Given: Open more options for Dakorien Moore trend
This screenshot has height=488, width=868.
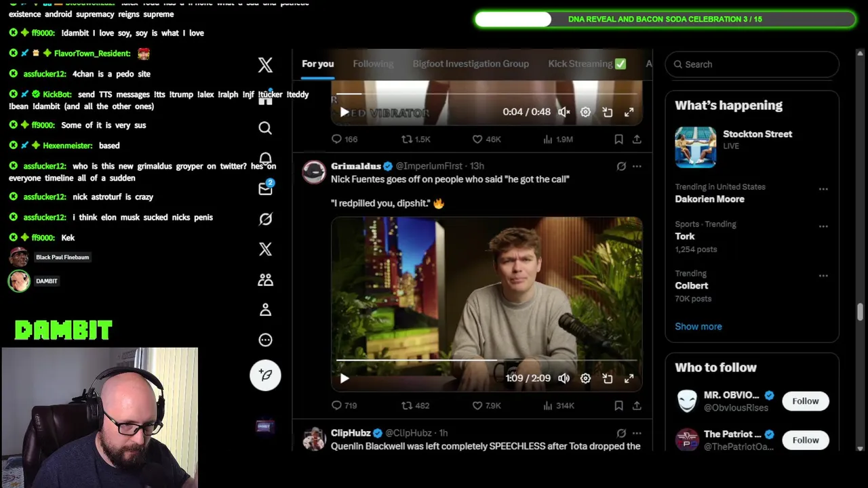Looking at the screenshot, I should pos(823,189).
